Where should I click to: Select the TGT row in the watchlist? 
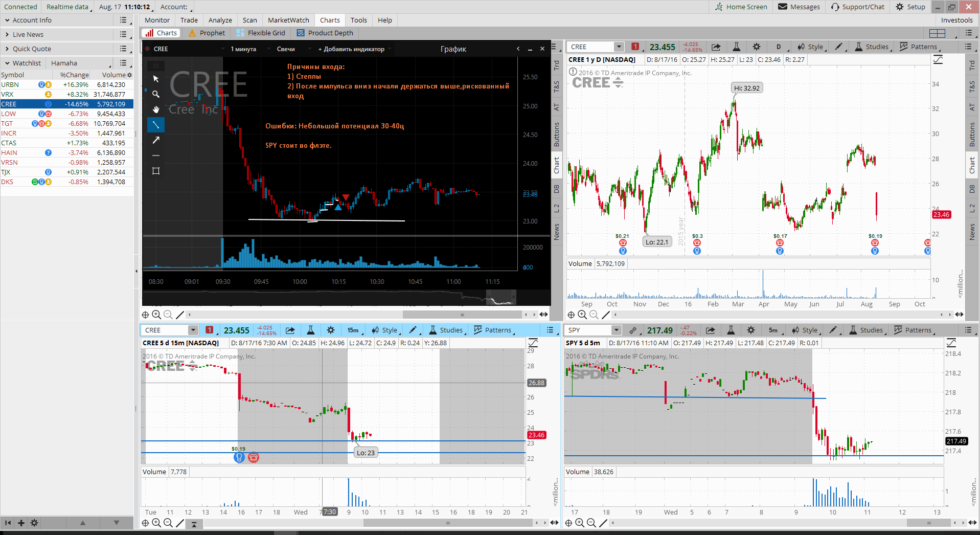(66, 124)
